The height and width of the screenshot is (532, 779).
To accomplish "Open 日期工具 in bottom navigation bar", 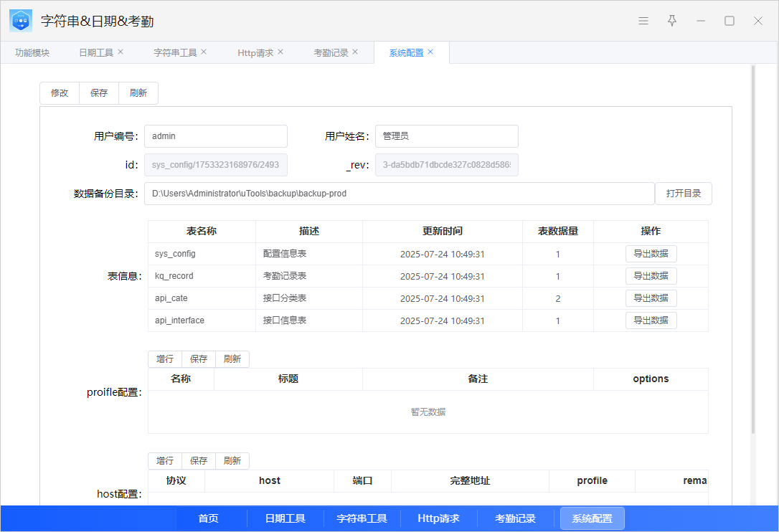I will tap(285, 518).
